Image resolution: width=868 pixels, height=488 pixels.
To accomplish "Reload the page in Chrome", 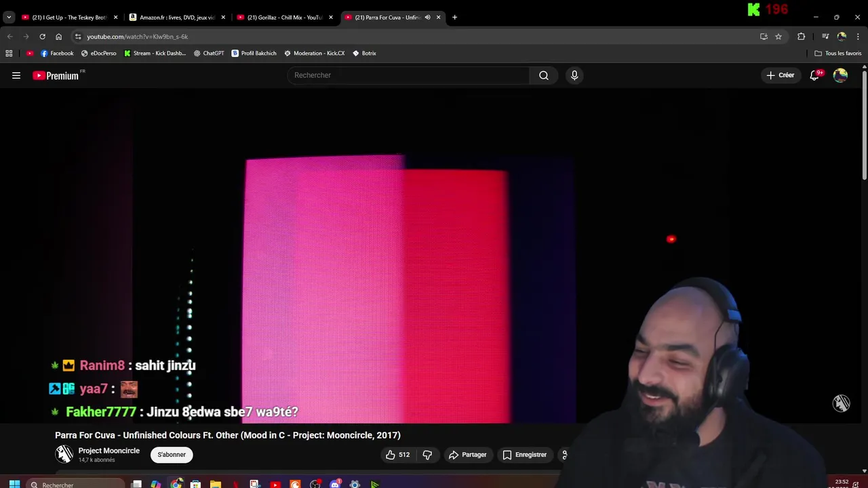I will 42,37.
